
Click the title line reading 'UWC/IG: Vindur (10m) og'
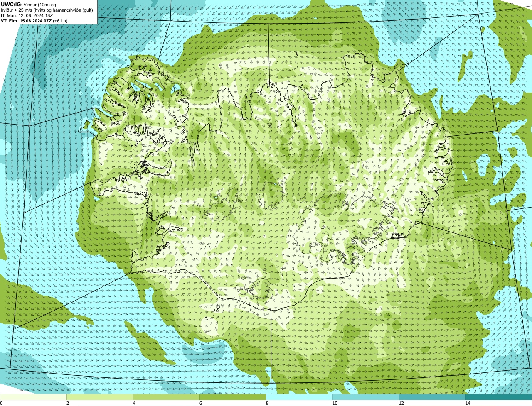click(29, 4)
